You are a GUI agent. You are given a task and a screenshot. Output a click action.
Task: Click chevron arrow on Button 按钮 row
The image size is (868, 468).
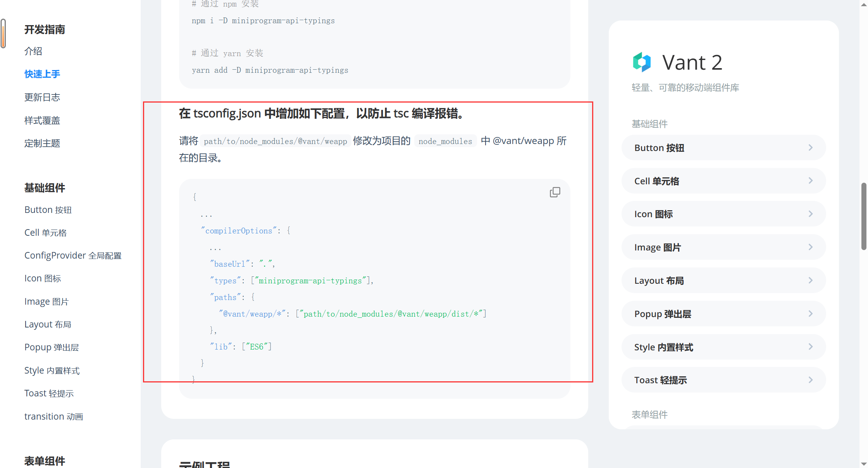(810, 147)
